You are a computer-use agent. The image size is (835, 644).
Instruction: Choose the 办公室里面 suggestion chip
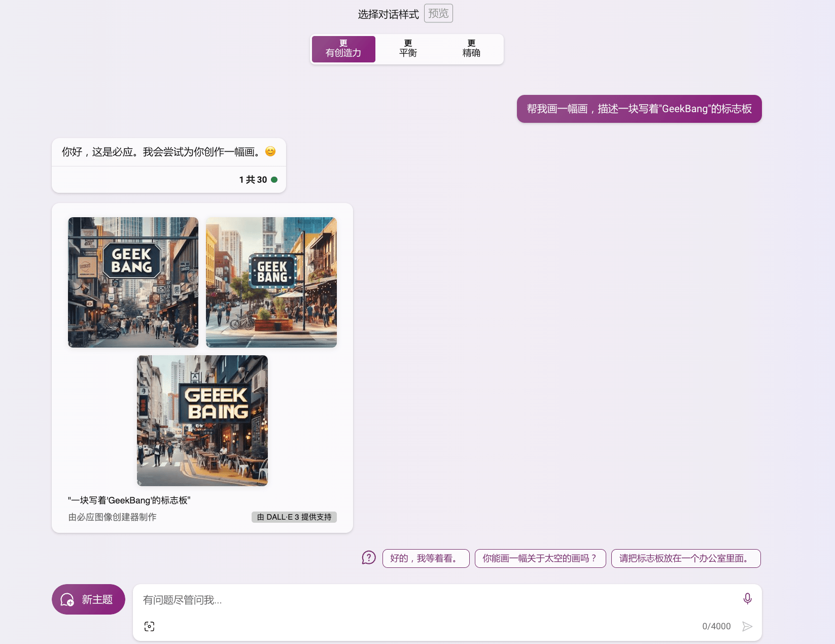(685, 558)
